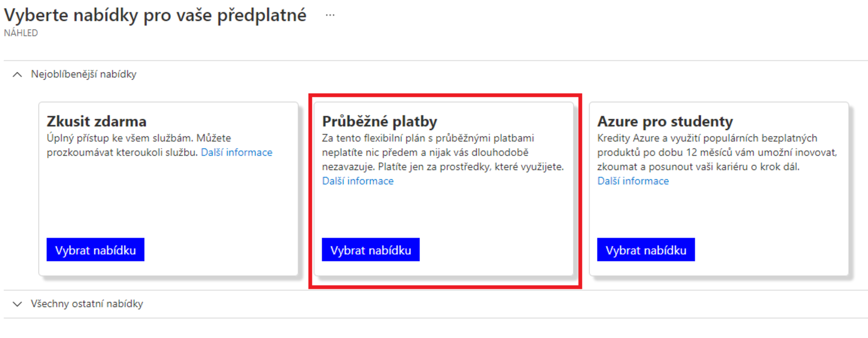Click the description text starting with Za tento flexibilní
The width and height of the screenshot is (868, 338).
point(428,152)
